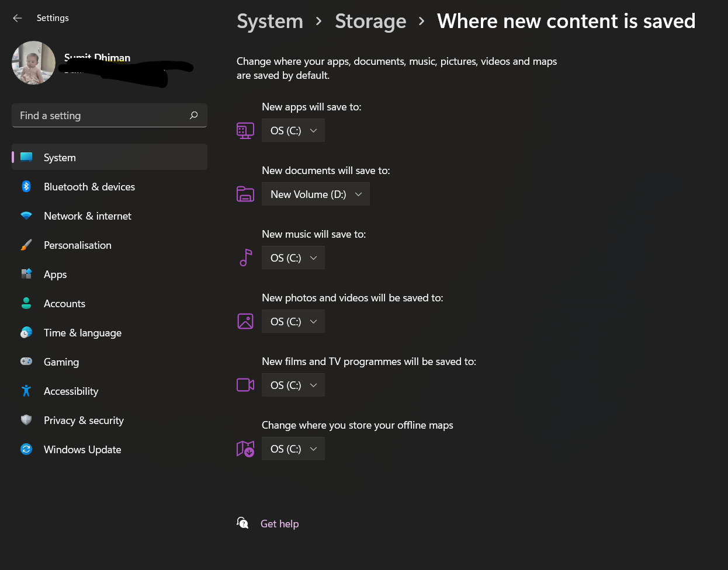The height and width of the screenshot is (570, 728).
Task: Go back using the arrow button
Action: pyautogui.click(x=17, y=18)
